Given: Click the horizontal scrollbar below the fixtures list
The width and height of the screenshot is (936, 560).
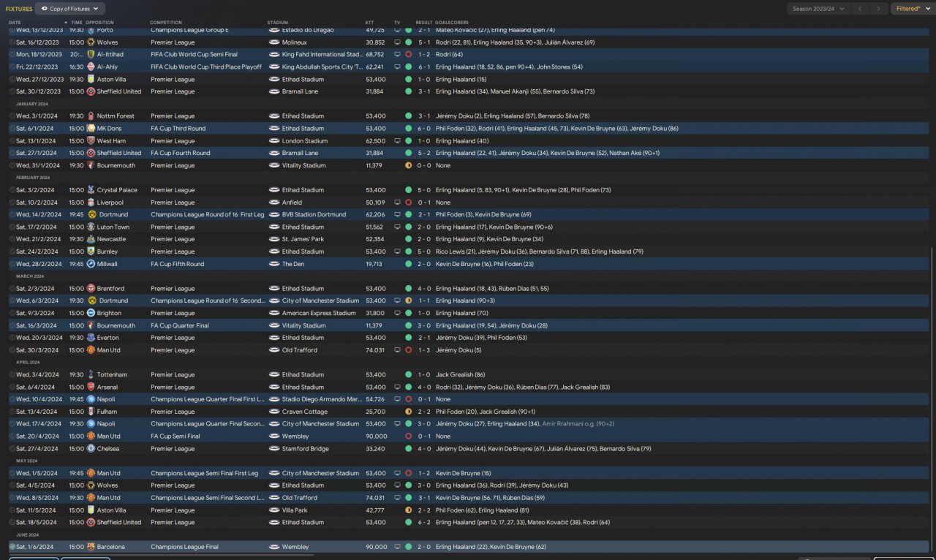Looking at the screenshot, I should [161, 555].
